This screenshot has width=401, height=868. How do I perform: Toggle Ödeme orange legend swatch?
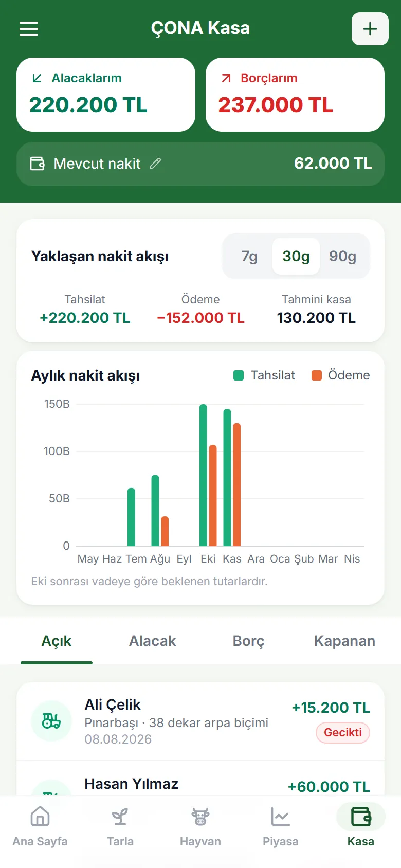point(317,375)
